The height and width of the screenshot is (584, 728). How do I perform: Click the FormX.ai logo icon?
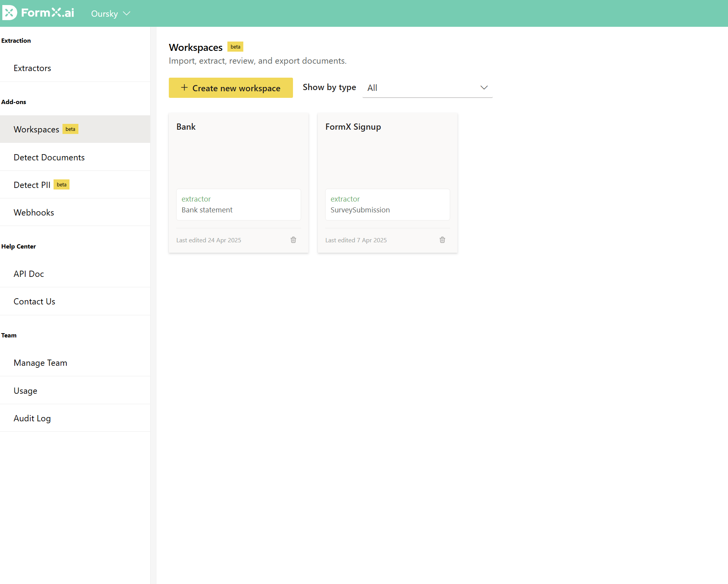click(x=9, y=13)
